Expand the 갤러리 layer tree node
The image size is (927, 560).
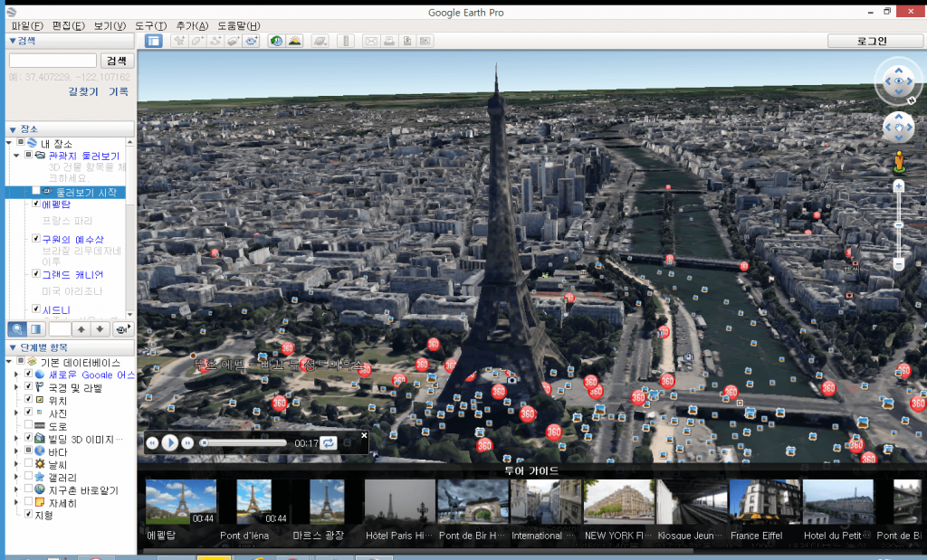coord(15,477)
